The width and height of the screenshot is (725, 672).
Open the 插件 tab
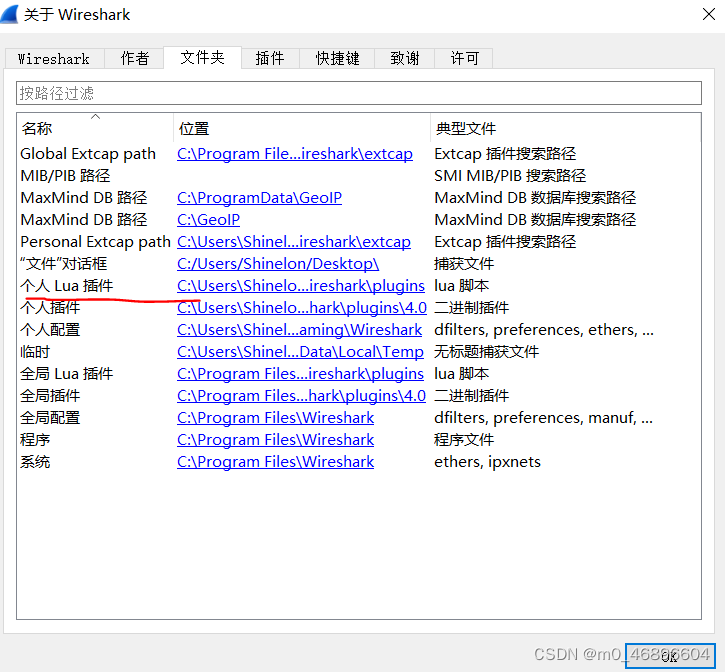pyautogui.click(x=270, y=59)
